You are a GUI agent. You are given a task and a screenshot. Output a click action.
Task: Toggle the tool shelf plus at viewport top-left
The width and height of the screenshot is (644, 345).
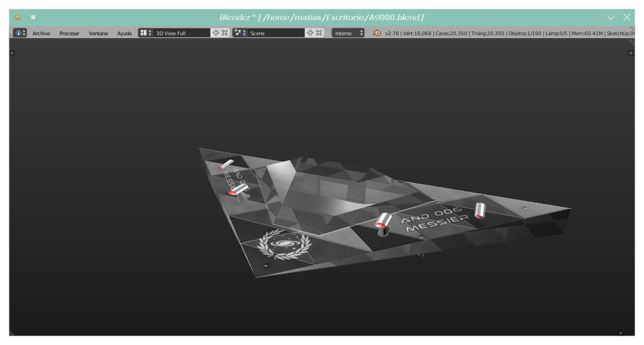13,53
